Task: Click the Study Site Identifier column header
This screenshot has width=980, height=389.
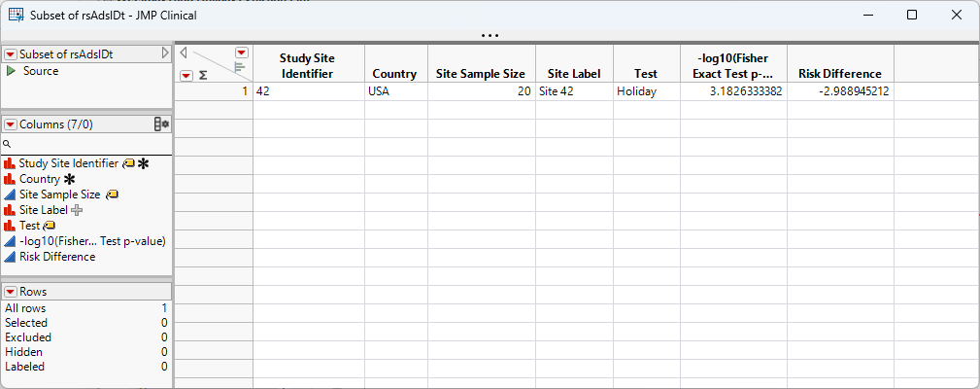Action: pos(309,66)
